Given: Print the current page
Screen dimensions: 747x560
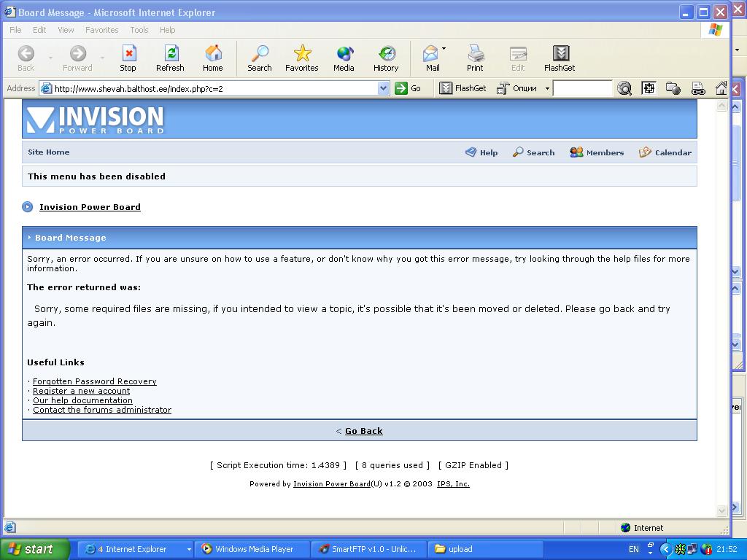Looking at the screenshot, I should click(475, 58).
